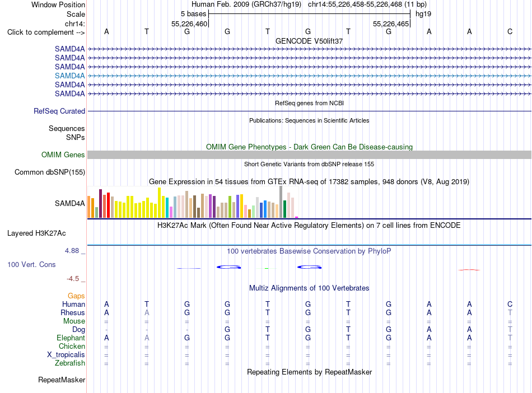532x393 pixels.
Task: Open 100 vertebrates Basewise Conservation by PhyloP title
Action: [x=309, y=251]
